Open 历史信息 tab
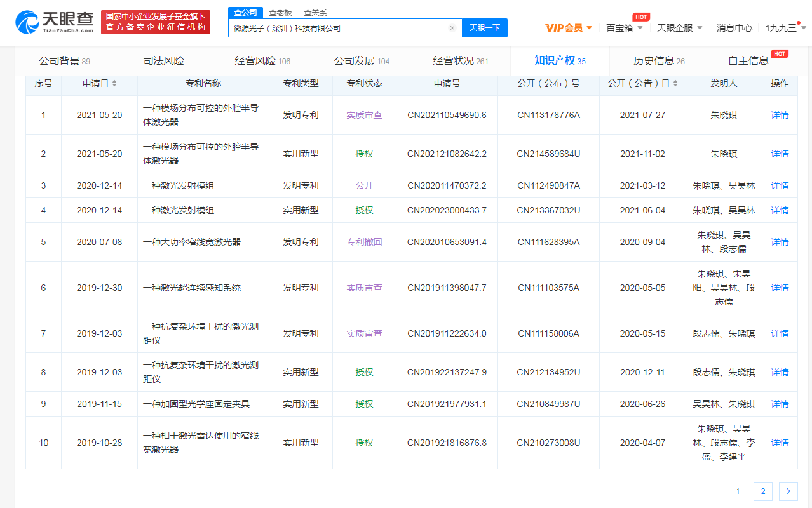 (x=659, y=61)
